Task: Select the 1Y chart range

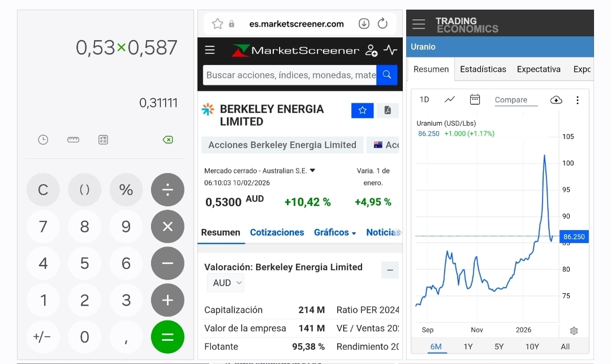Action: click(x=468, y=346)
